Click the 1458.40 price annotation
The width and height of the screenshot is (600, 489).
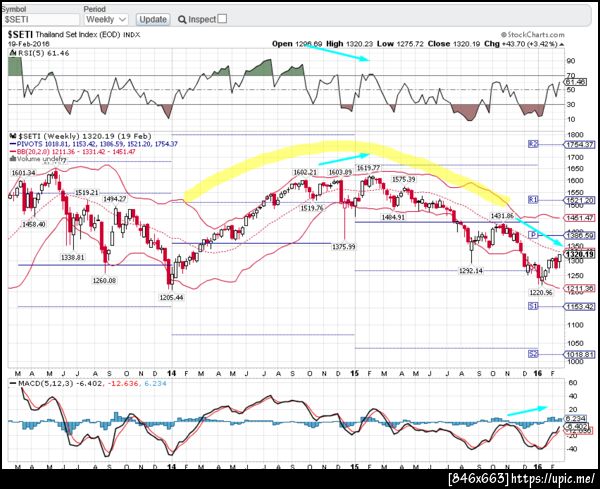pos(34,224)
